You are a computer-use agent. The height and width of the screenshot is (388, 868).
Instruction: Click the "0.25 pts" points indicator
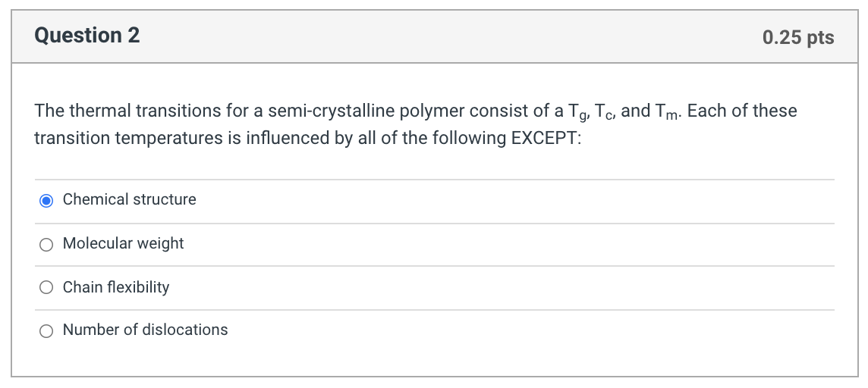point(798,37)
